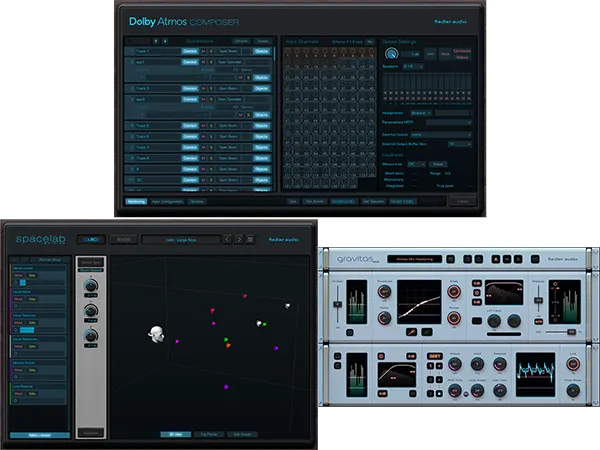Toggle the Dim button in Output Settings
This screenshot has width=600, height=450.
coord(430,54)
